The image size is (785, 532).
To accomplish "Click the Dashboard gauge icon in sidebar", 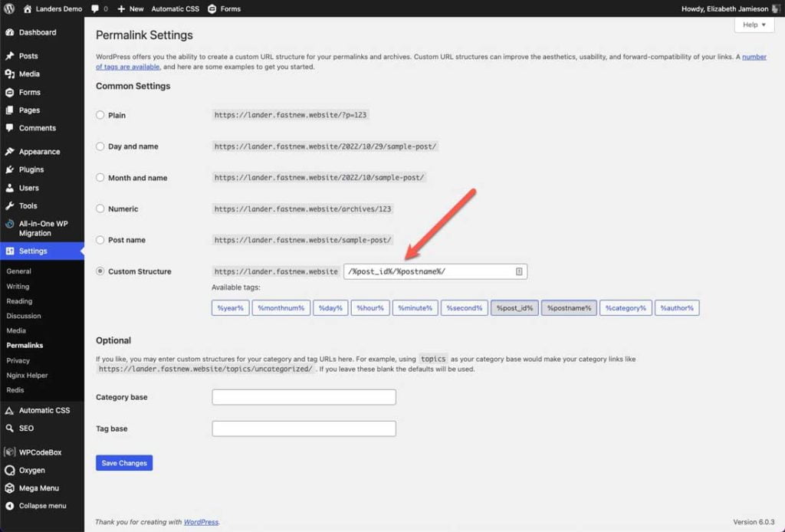I will pyautogui.click(x=9, y=32).
